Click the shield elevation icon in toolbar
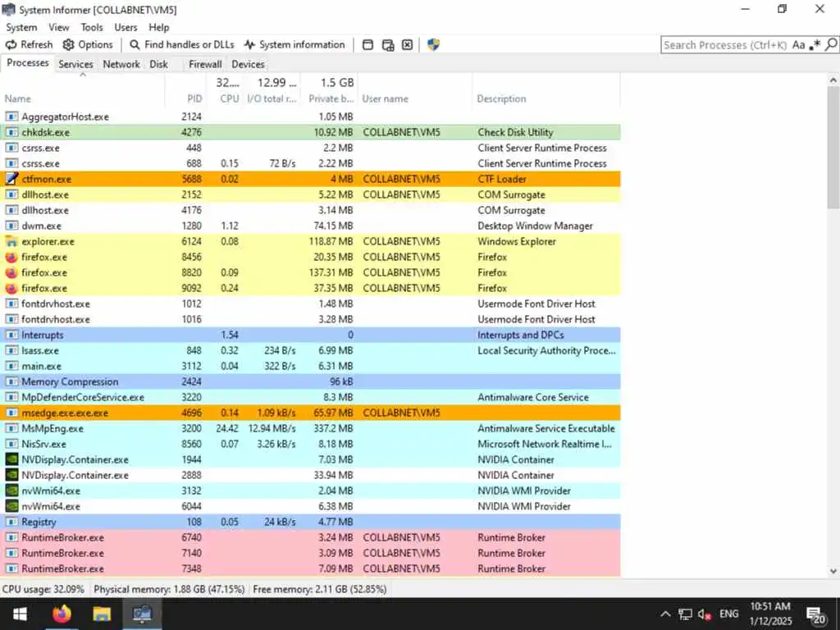Viewport: 840px width, 630px height. pyautogui.click(x=433, y=45)
